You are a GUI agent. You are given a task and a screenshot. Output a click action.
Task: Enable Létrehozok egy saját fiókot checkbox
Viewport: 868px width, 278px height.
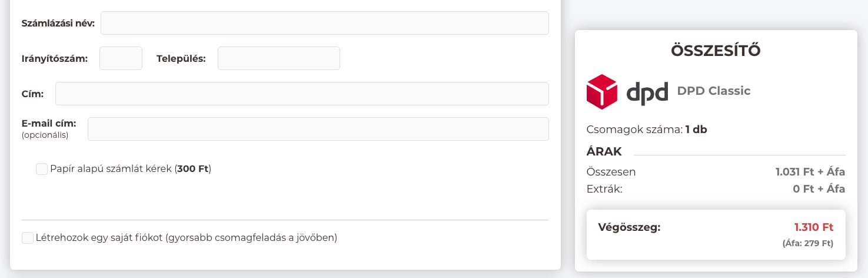(x=28, y=238)
